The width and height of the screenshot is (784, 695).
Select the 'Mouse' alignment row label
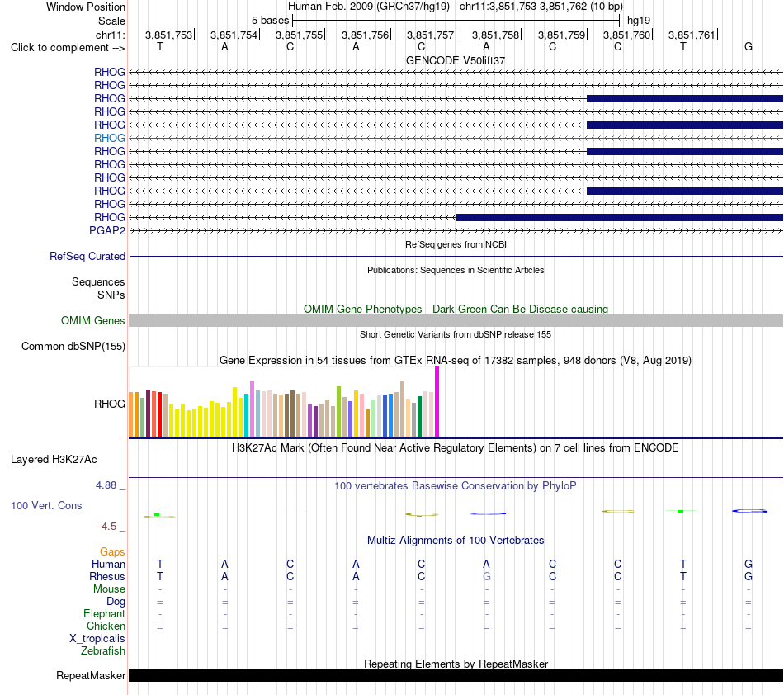click(x=109, y=589)
